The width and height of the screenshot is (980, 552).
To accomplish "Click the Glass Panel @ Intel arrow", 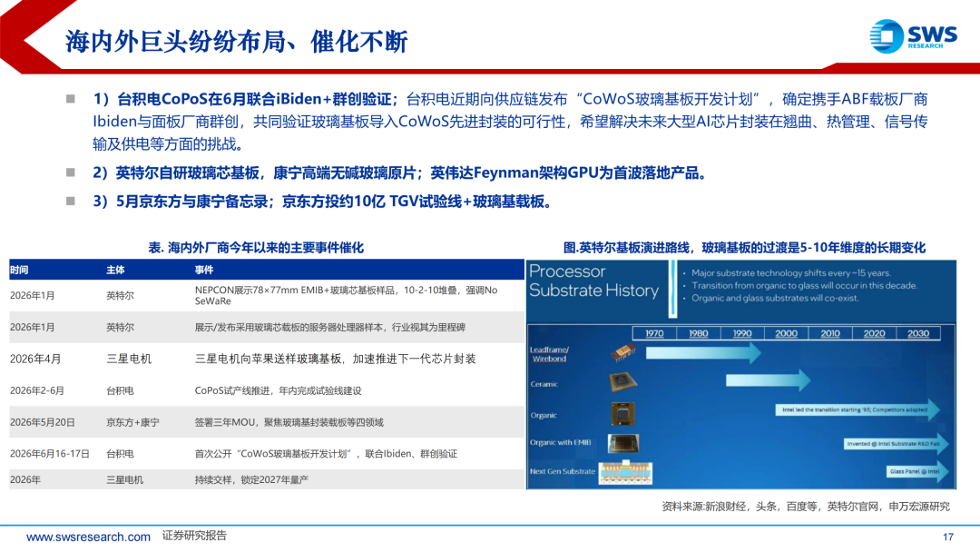I will pos(916,472).
